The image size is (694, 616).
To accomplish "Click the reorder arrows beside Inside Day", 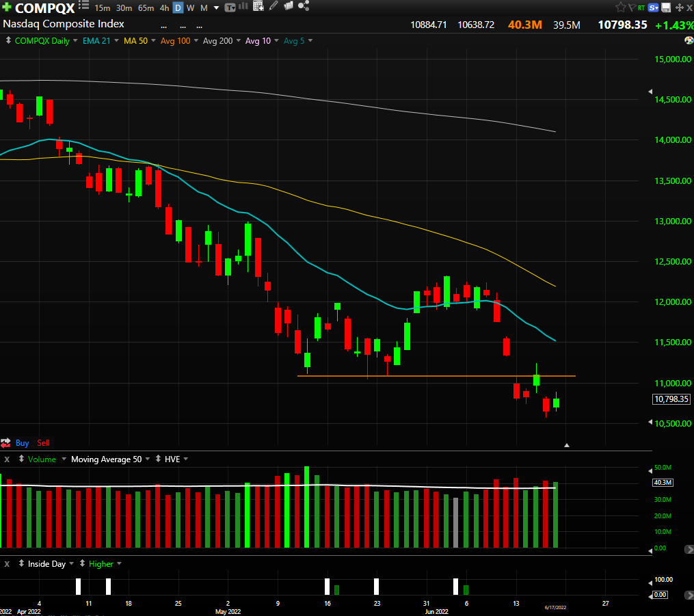I will [21, 563].
